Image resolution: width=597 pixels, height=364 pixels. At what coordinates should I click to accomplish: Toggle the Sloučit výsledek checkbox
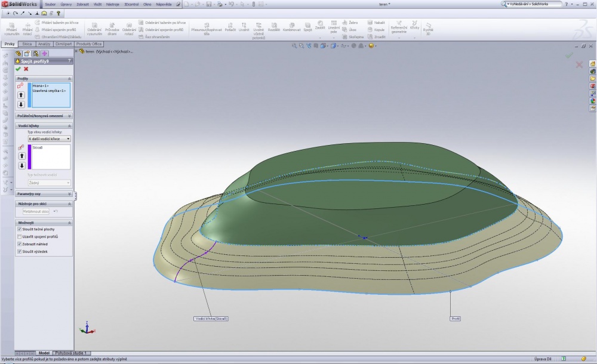tap(20, 251)
